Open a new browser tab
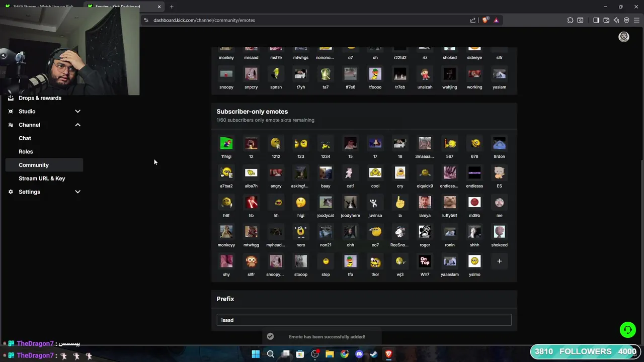 coord(172,7)
